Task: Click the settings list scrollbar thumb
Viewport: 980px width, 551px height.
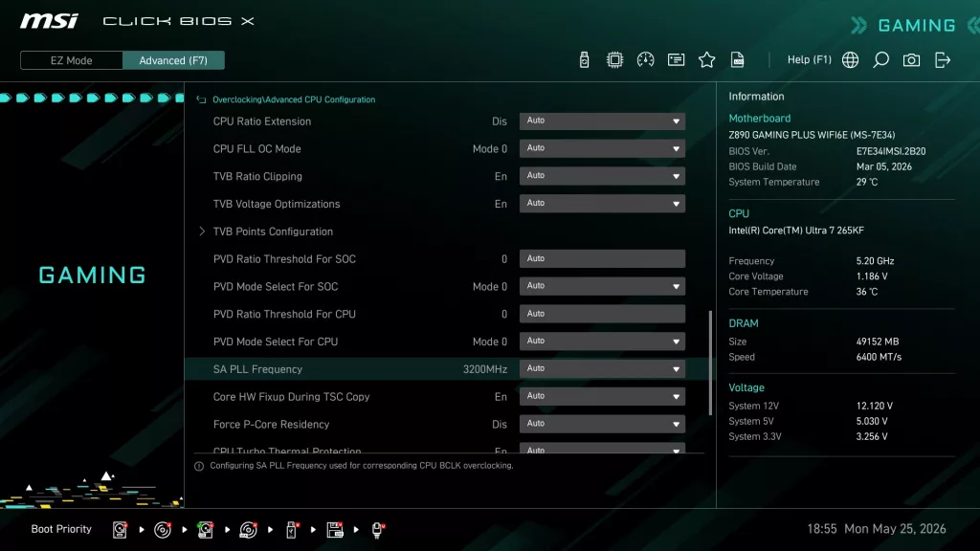Action: (710, 363)
